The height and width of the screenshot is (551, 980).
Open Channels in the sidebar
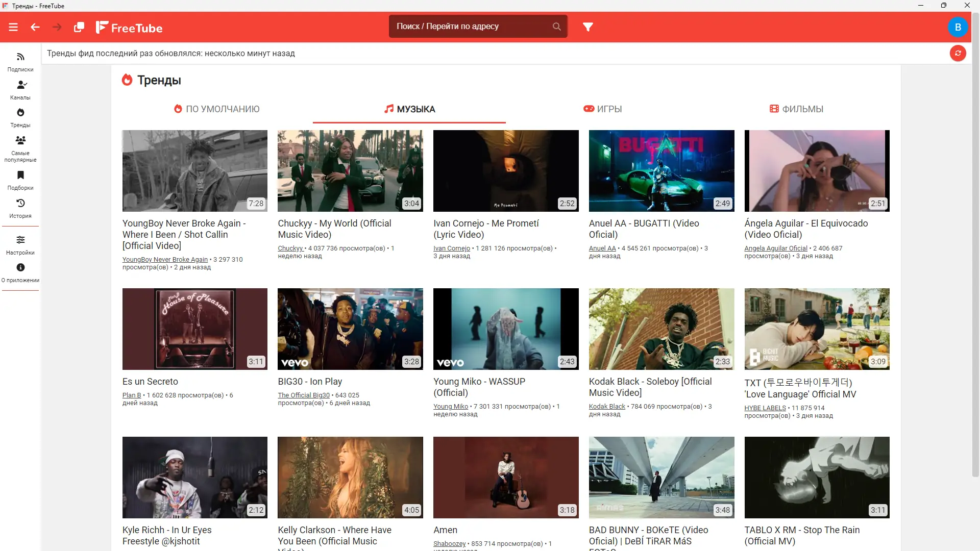click(20, 90)
